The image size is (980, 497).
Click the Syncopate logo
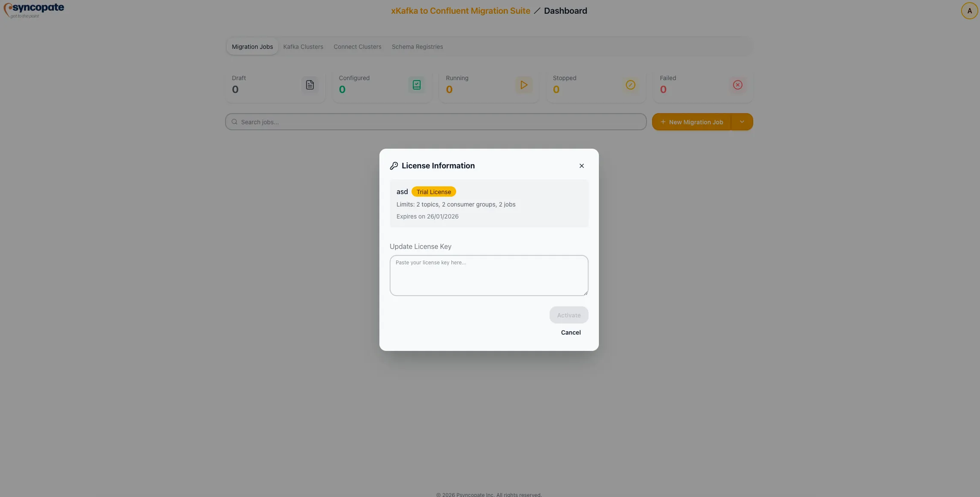coord(34,10)
